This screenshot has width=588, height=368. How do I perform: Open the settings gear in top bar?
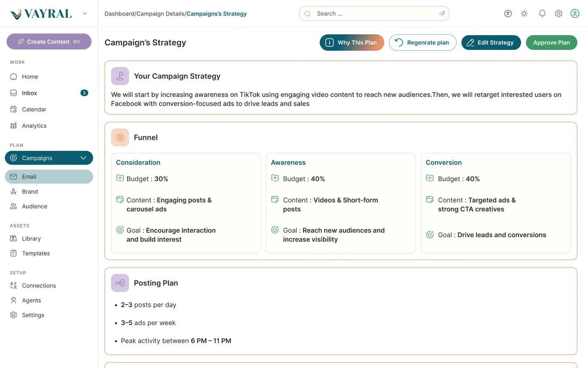(x=559, y=13)
